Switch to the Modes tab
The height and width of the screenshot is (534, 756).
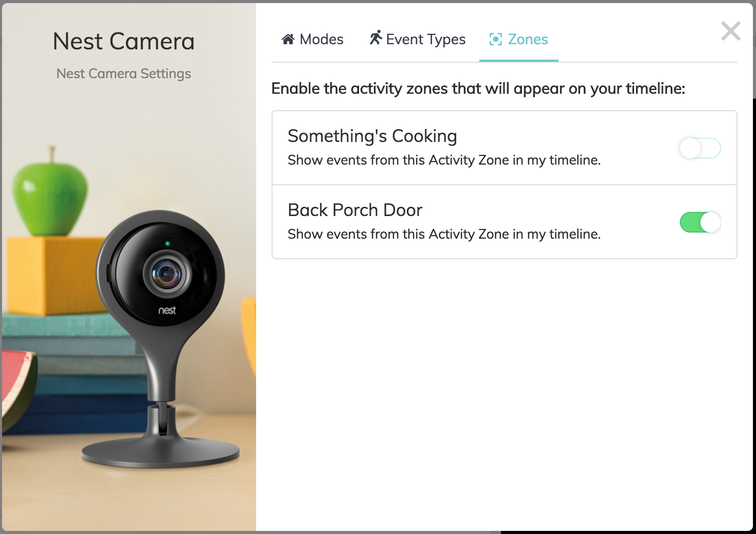pyautogui.click(x=313, y=40)
